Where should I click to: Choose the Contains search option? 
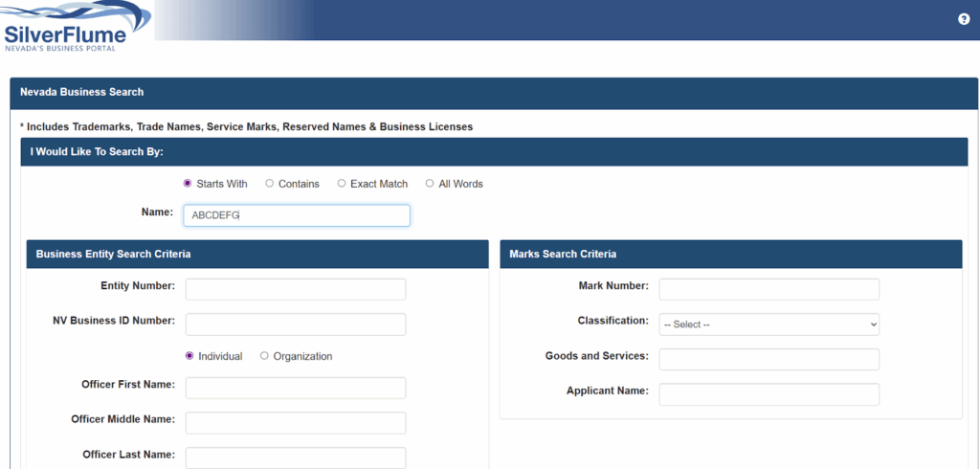pyautogui.click(x=270, y=184)
